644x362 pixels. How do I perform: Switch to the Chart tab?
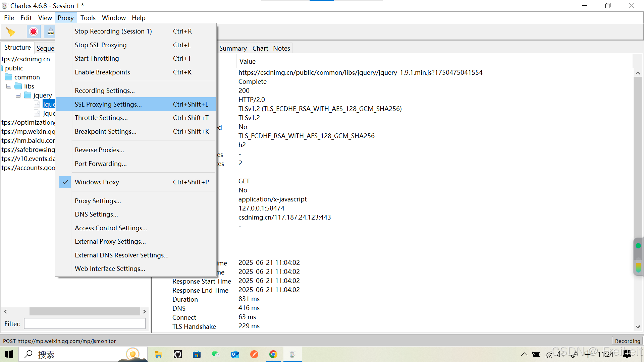click(260, 48)
